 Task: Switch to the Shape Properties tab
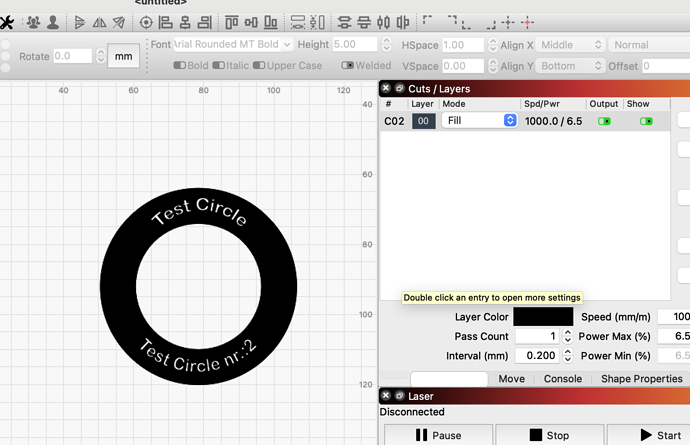click(x=642, y=379)
